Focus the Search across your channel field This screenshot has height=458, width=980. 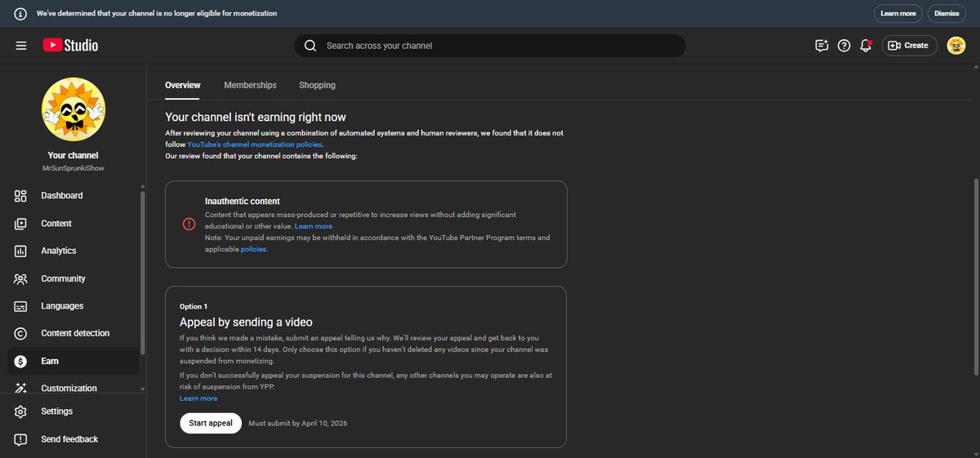[x=490, y=46]
